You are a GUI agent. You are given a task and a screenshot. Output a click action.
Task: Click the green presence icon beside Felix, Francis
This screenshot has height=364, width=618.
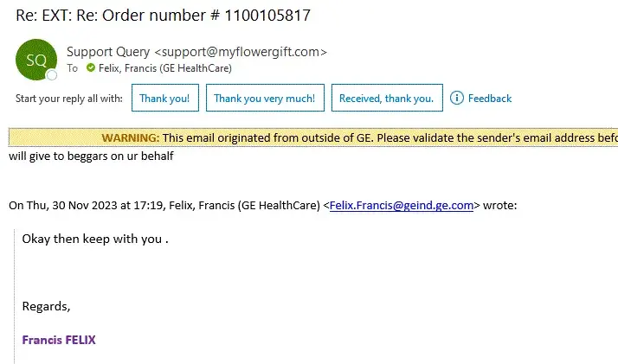(x=90, y=68)
